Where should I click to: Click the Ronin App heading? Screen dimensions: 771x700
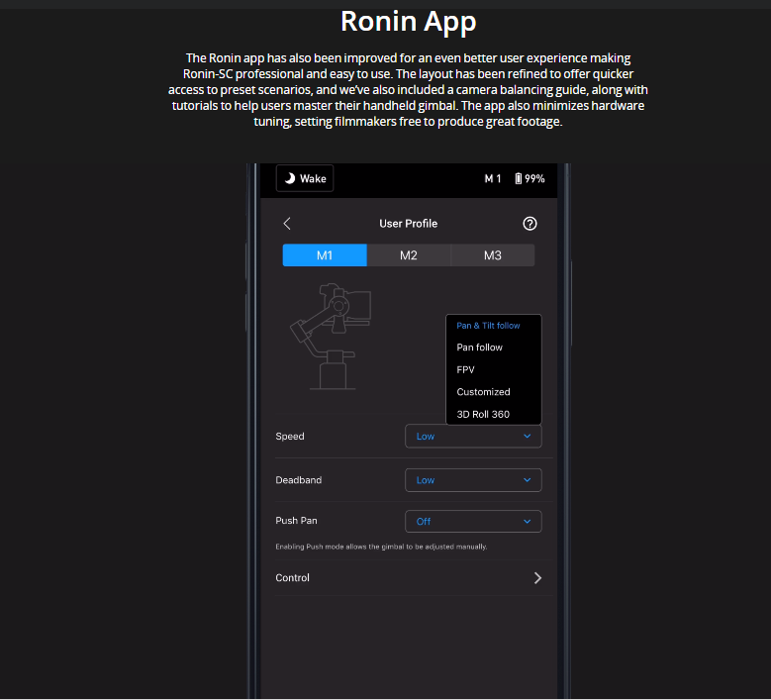pyautogui.click(x=408, y=22)
